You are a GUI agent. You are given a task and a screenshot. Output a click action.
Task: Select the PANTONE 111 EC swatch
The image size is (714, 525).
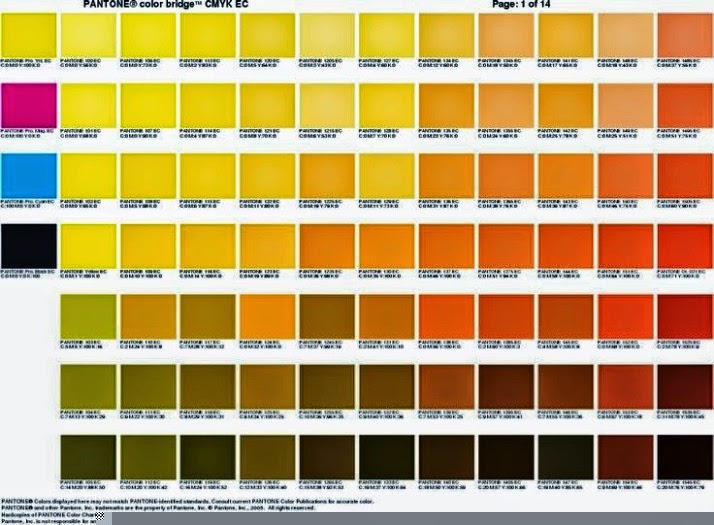pyautogui.click(x=148, y=387)
